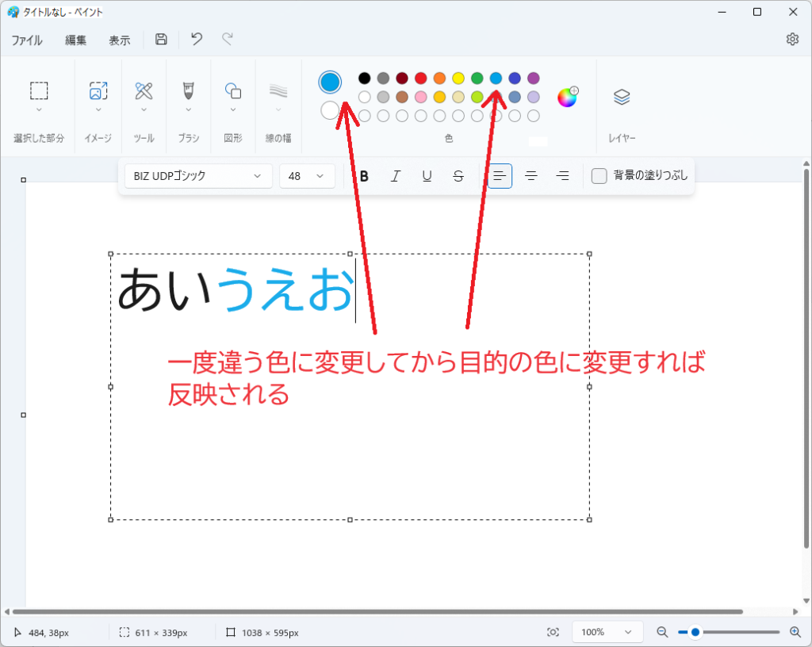Zoom out with minus magnifier
812x647 pixels.
tap(662, 632)
